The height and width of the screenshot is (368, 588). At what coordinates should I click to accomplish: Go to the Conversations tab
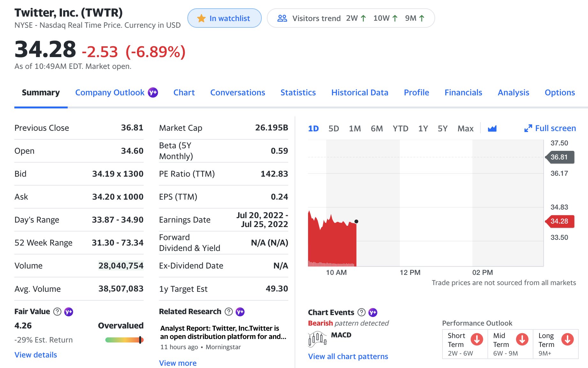(238, 92)
